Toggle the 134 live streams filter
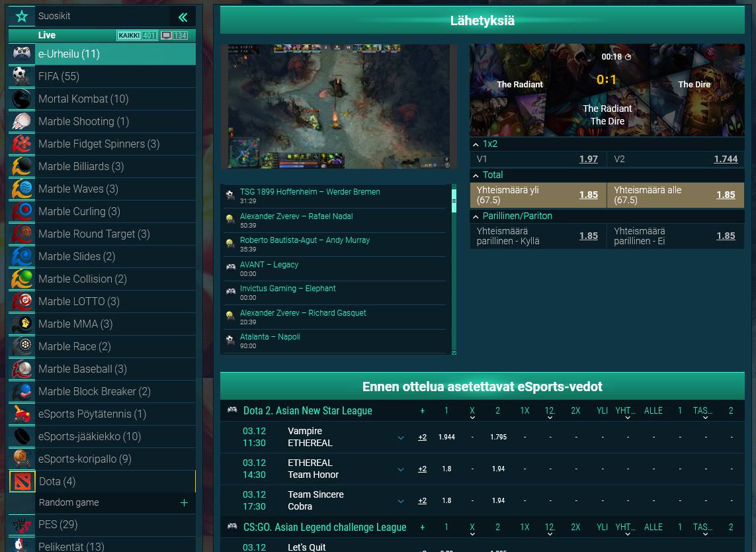756x552 pixels. point(174,35)
